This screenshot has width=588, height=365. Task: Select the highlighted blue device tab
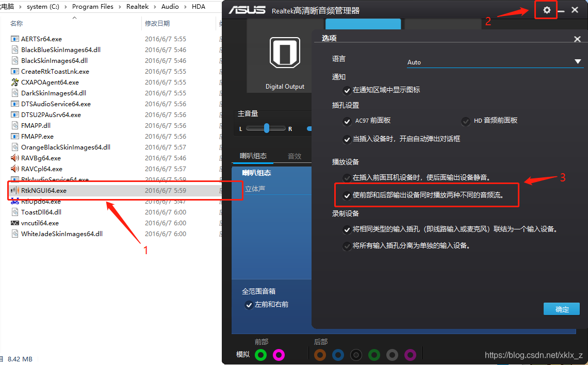tap(363, 24)
